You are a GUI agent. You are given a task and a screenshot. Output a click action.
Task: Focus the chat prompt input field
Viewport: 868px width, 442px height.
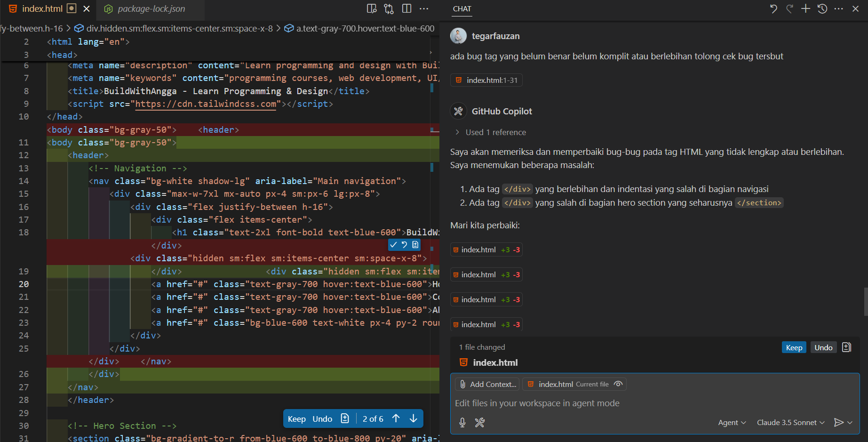tap(654, 403)
